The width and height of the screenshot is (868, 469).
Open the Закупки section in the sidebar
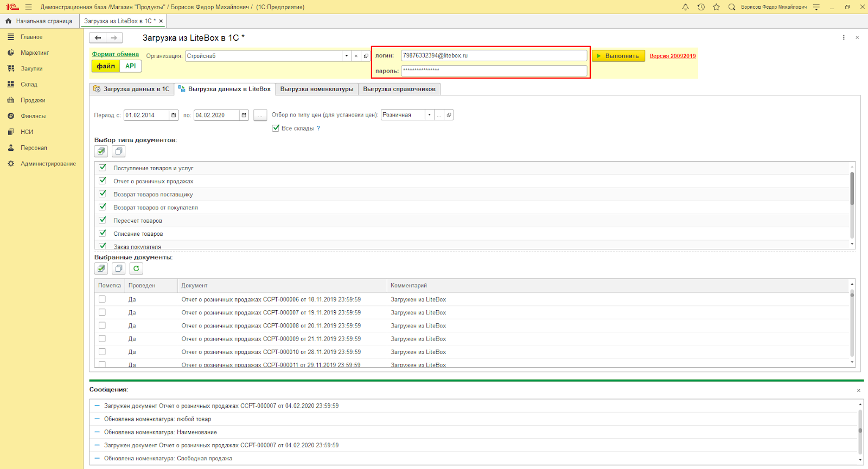(x=31, y=68)
